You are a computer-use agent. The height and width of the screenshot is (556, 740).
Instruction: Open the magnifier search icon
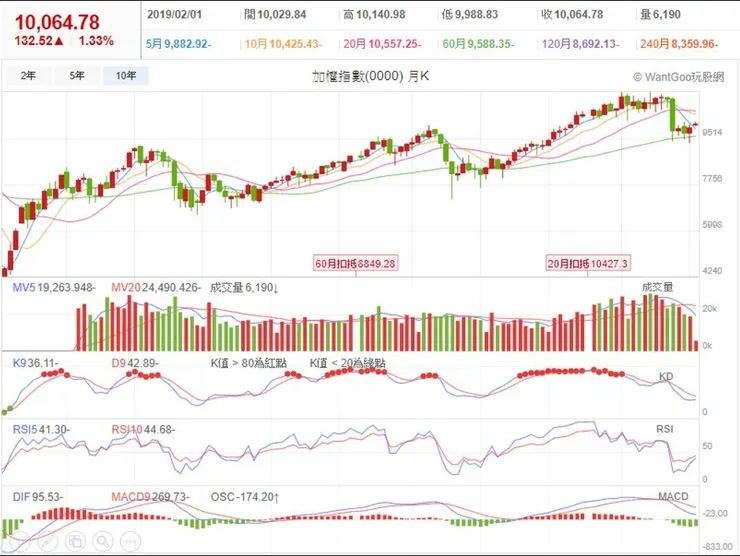click(103, 541)
